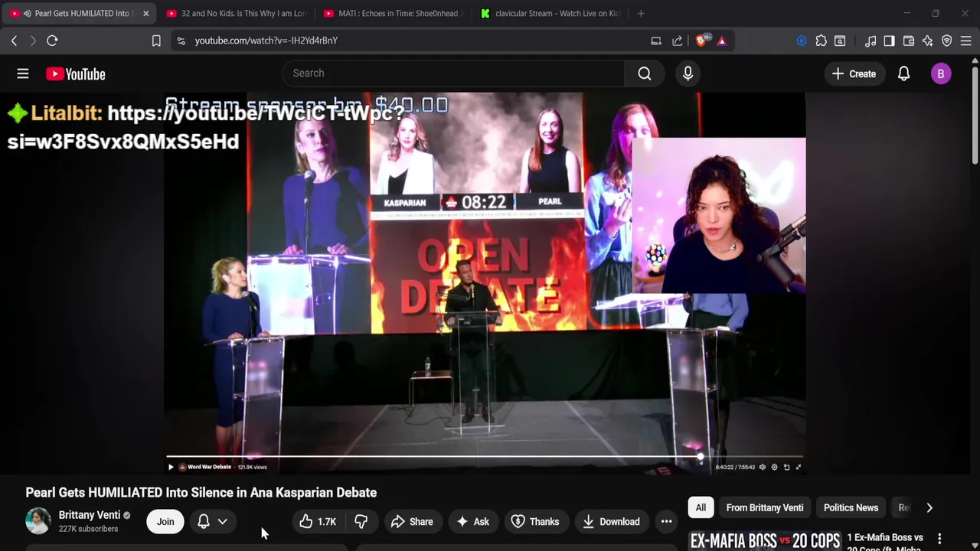View site information icon in address bar
The image size is (980, 551).
click(181, 41)
